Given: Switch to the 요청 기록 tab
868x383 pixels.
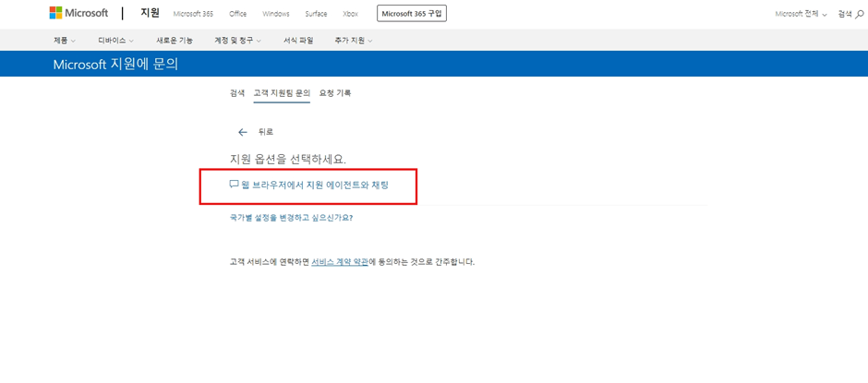Looking at the screenshot, I should [335, 93].
